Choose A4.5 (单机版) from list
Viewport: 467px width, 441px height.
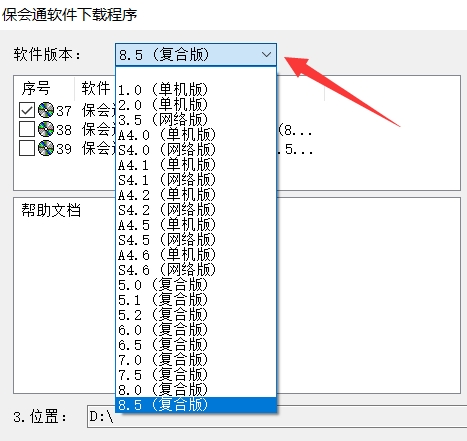[x=196, y=224]
